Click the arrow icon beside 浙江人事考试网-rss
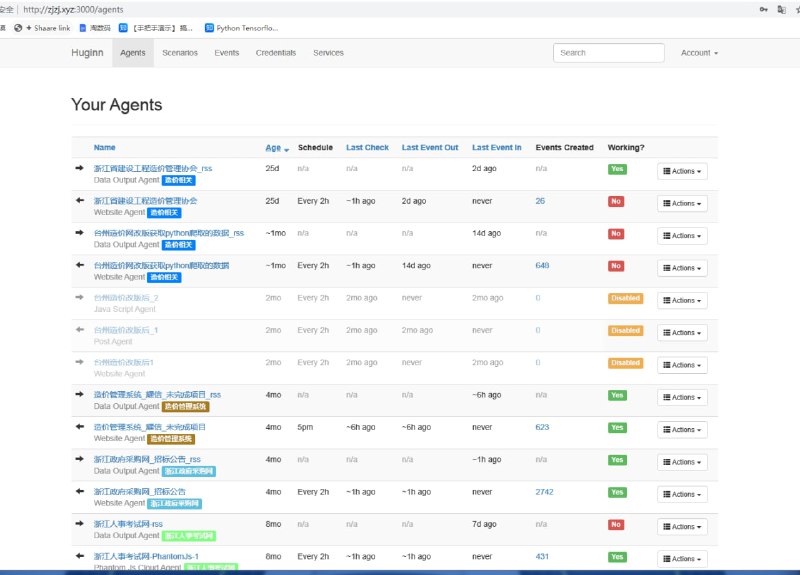800x575 pixels. [80, 523]
